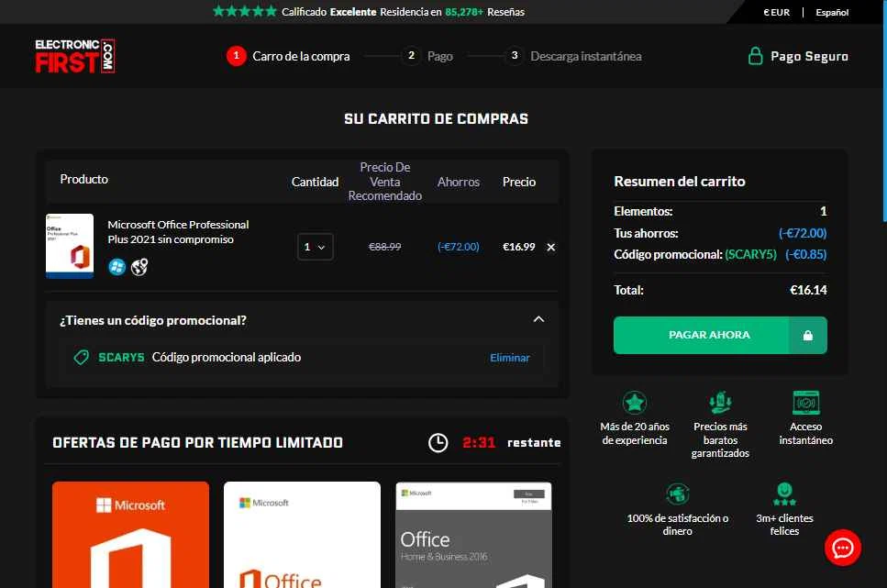Viewport: 887px width, 588px height.
Task: Click the €16.99 product price
Action: (x=519, y=247)
